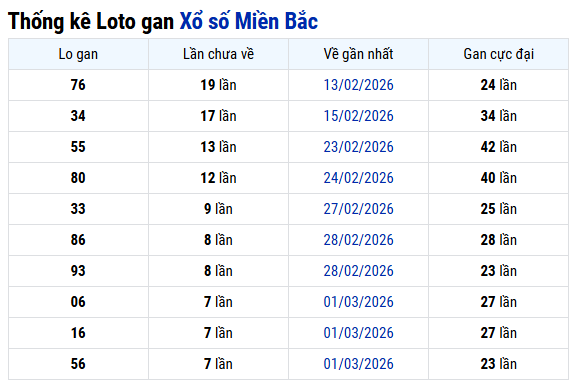Screen dimensions: 572x389
Task: Click loto number 33 in Lo gan column
Action: click(x=78, y=209)
